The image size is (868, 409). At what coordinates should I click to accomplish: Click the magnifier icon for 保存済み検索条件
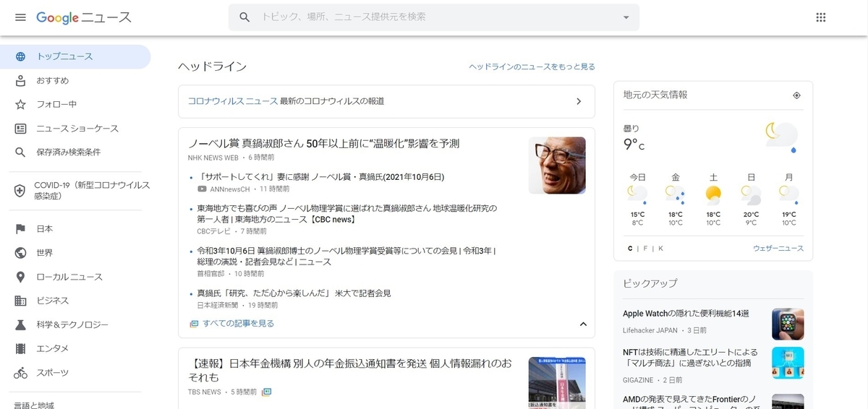click(20, 152)
